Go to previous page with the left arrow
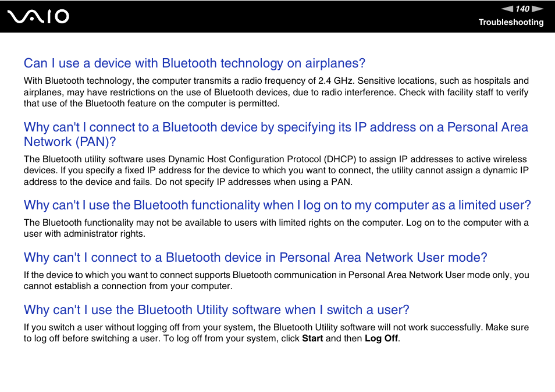 click(507, 9)
